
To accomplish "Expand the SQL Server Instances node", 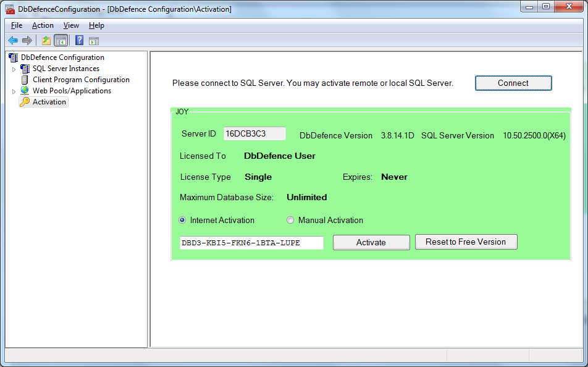I will tap(14, 69).
